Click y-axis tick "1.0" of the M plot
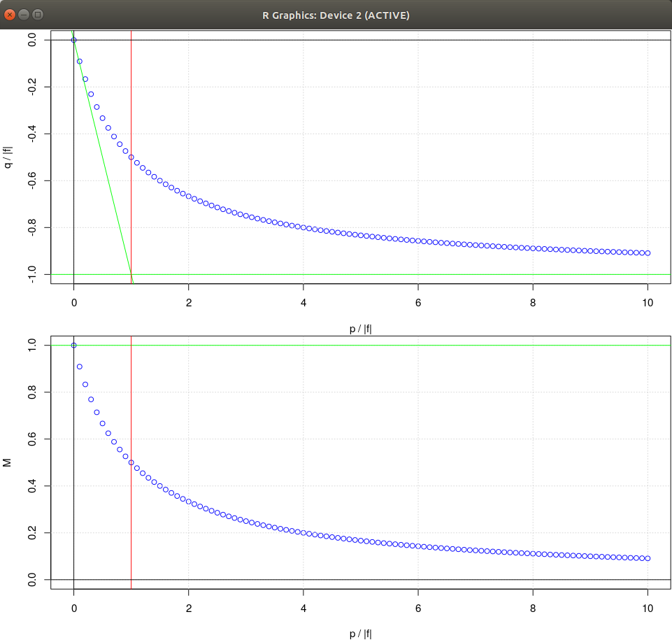 point(32,345)
